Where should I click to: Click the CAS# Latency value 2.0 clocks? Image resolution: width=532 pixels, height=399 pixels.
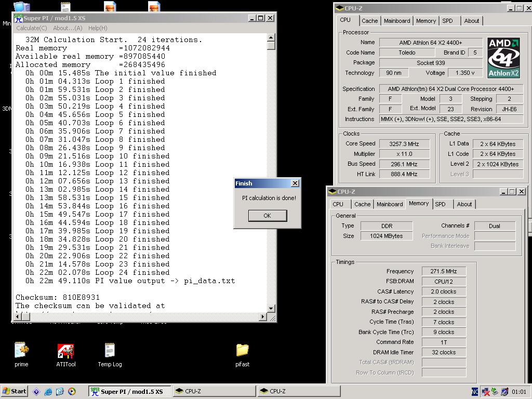pyautogui.click(x=444, y=291)
